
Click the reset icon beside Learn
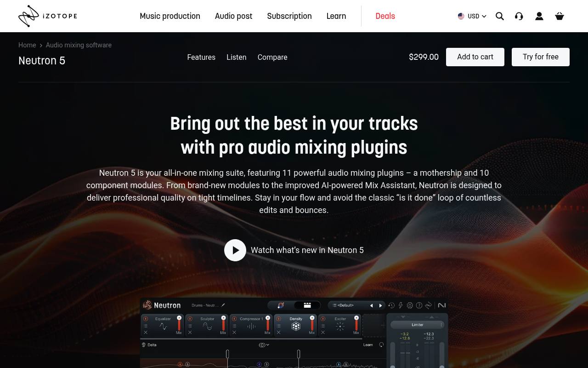click(x=381, y=345)
